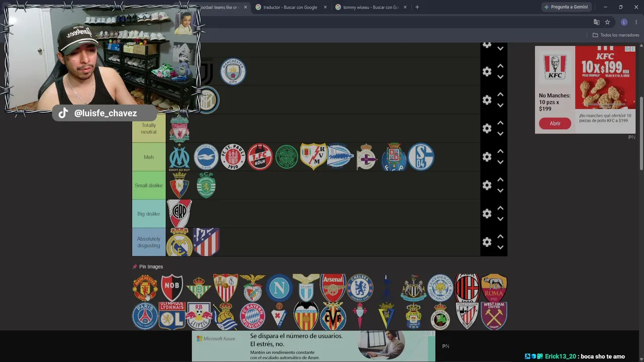Select the FC Porto crest
The image size is (644, 362).
394,157
